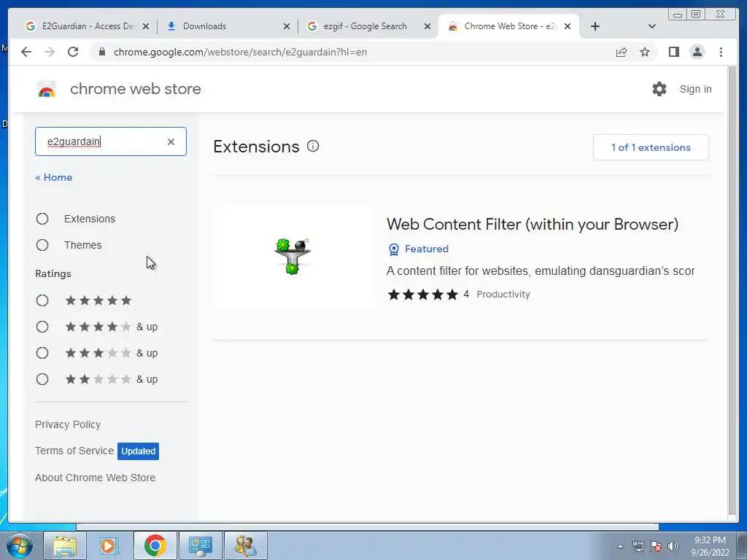
Task: Select the Themes radio filter
Action: coord(42,245)
